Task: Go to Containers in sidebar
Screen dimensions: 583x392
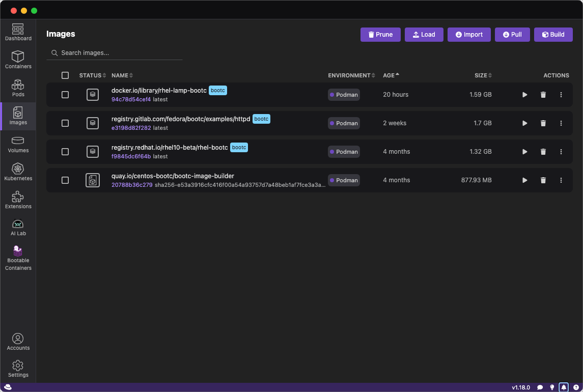Action: pos(18,60)
